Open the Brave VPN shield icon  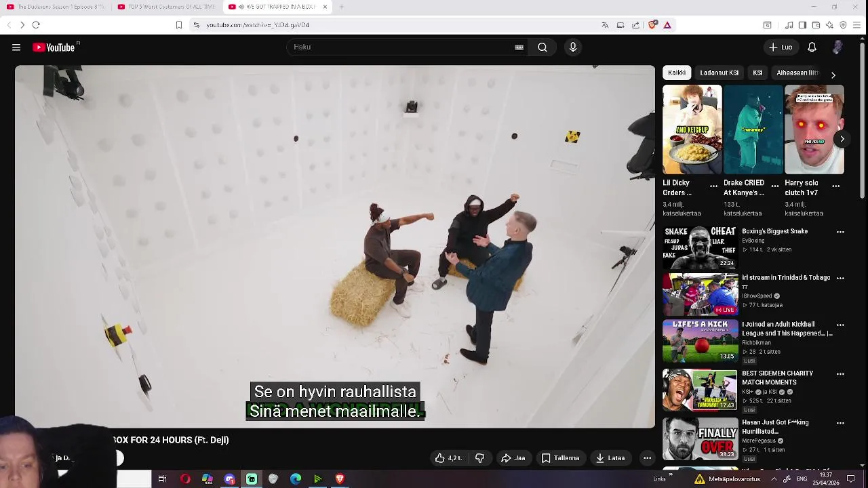843,25
